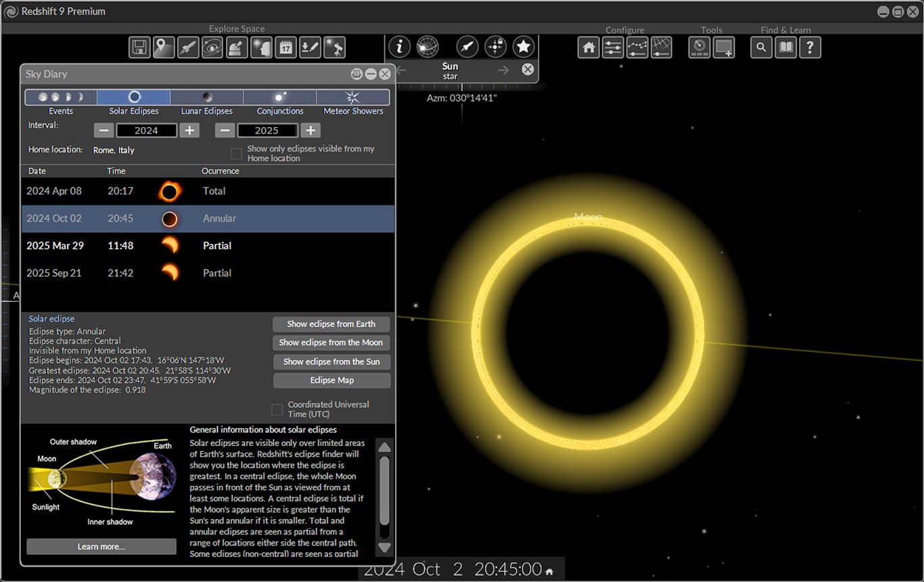Viewport: 924px width, 582px height.
Task: Click the interval start year 2024 field
Action: (x=146, y=131)
